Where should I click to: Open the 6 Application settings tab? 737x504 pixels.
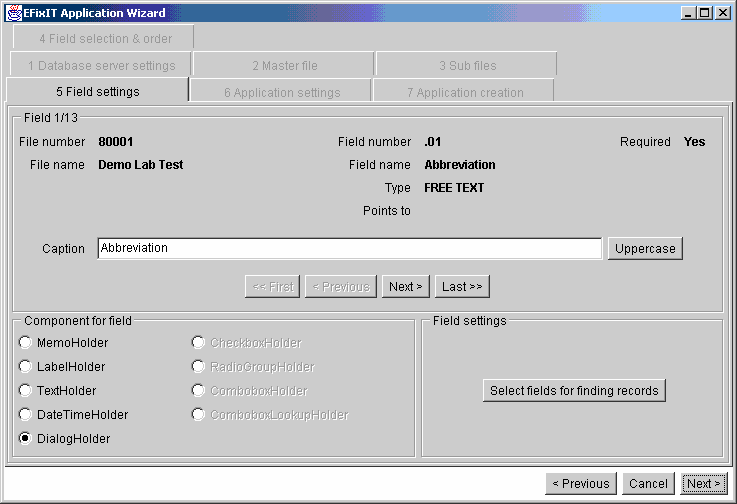coord(281,93)
